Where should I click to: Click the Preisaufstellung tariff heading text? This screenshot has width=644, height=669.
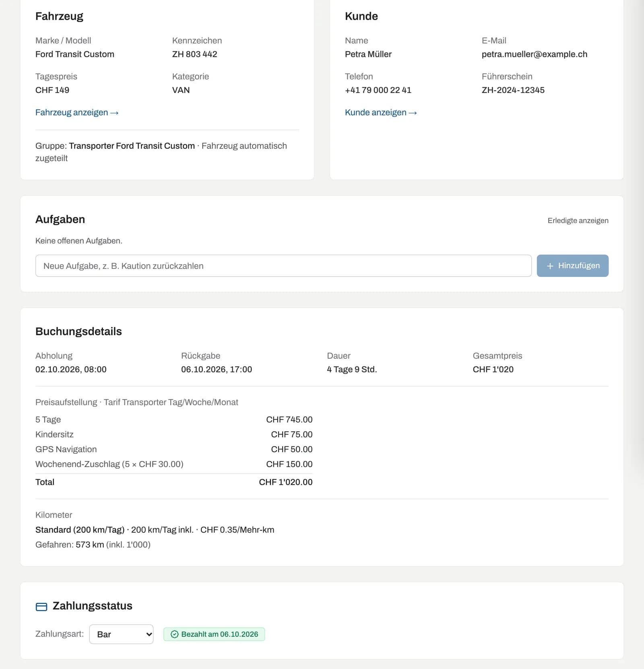point(137,403)
